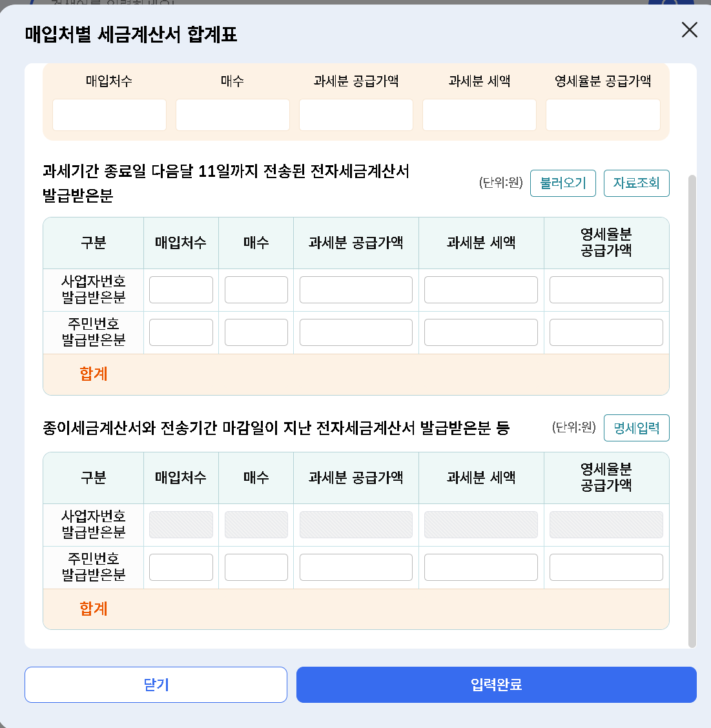
Task: Select paper 주민번호 발급받은분 과세분 공급가액 field
Action: (x=356, y=567)
